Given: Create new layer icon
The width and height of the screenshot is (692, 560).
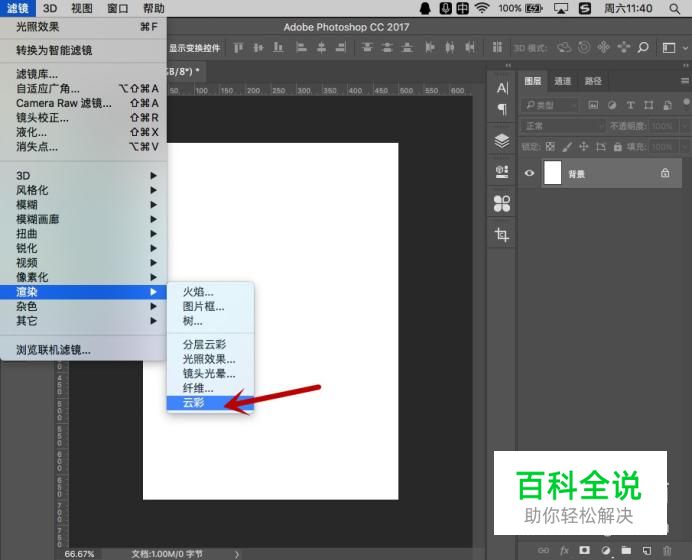Looking at the screenshot, I should (647, 550).
